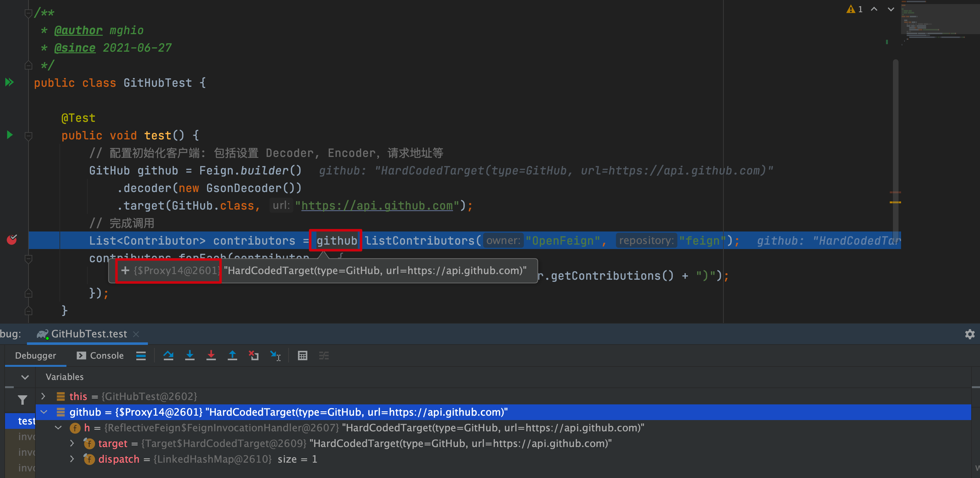The image size is (980, 478).
Task: Switch to the Console tab
Action: [x=101, y=356]
